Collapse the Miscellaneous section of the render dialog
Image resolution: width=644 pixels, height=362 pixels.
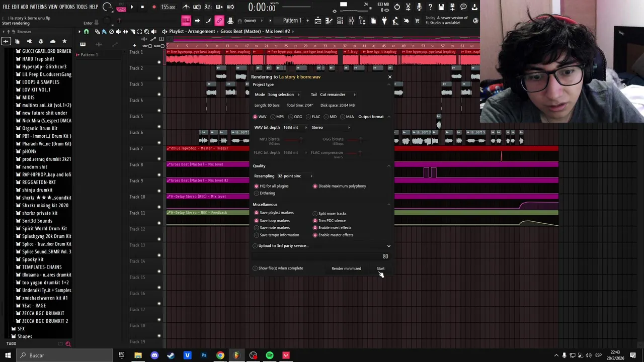pos(388,205)
